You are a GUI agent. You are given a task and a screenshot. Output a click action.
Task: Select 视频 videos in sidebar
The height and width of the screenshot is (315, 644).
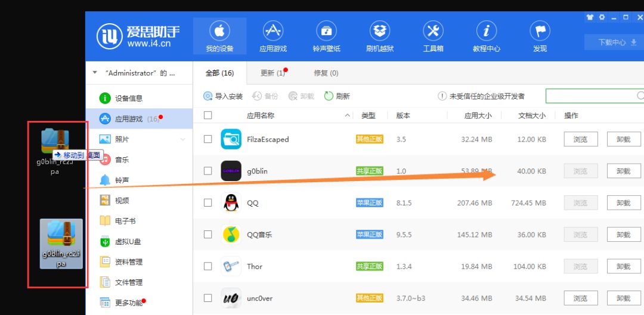(139, 201)
